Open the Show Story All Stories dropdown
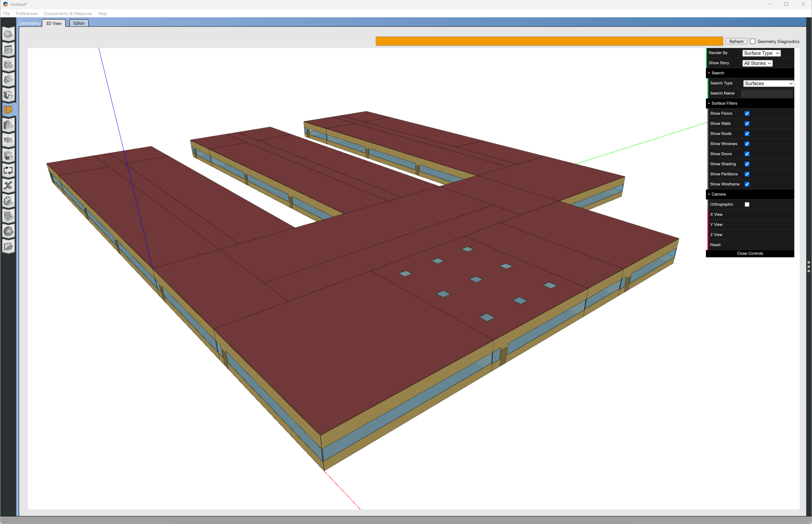The image size is (812, 524). [757, 63]
